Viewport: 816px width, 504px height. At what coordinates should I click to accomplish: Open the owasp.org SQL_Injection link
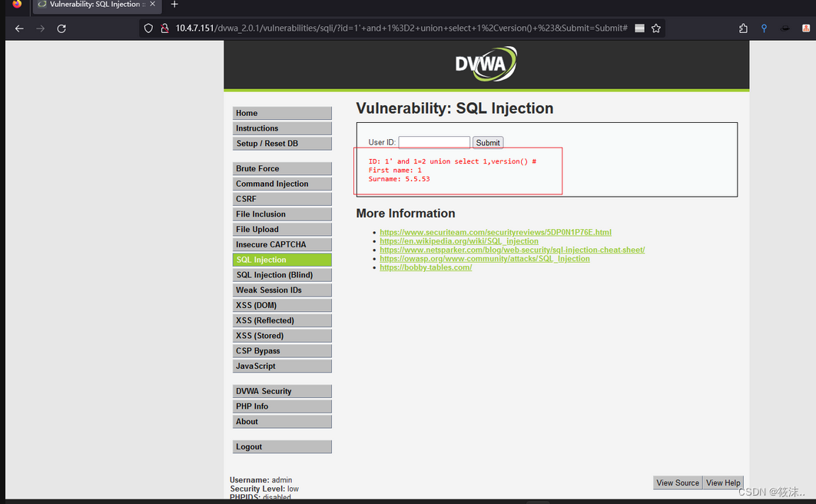click(x=485, y=258)
